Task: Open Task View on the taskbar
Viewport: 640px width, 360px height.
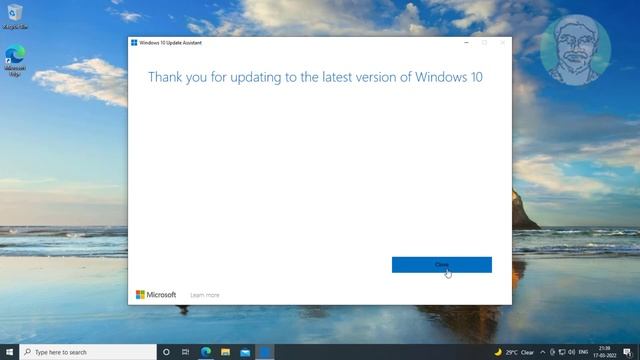Action: pos(186,352)
